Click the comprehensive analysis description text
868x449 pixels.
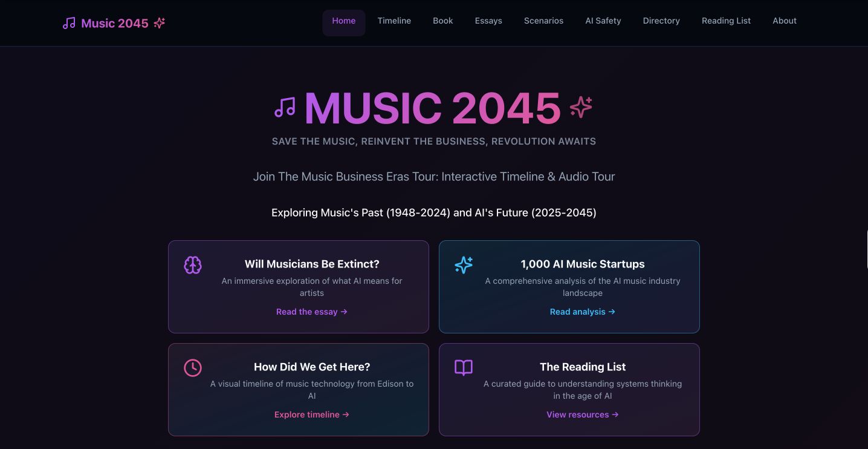583,287
